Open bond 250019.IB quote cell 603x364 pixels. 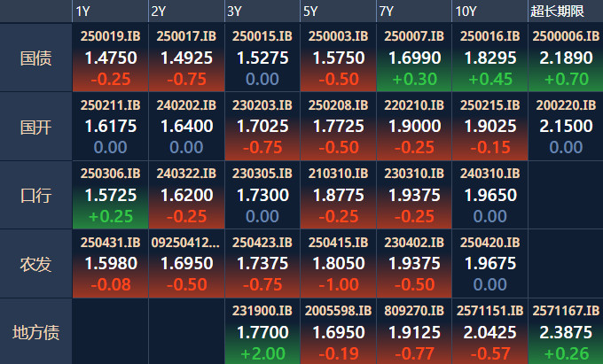click(110, 58)
